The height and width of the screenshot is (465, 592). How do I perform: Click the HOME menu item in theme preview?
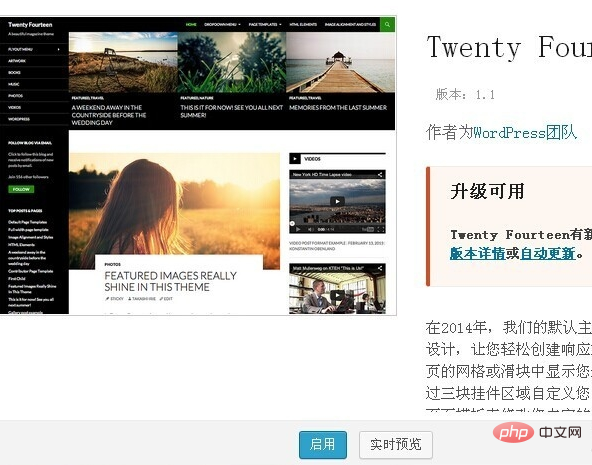[191, 25]
